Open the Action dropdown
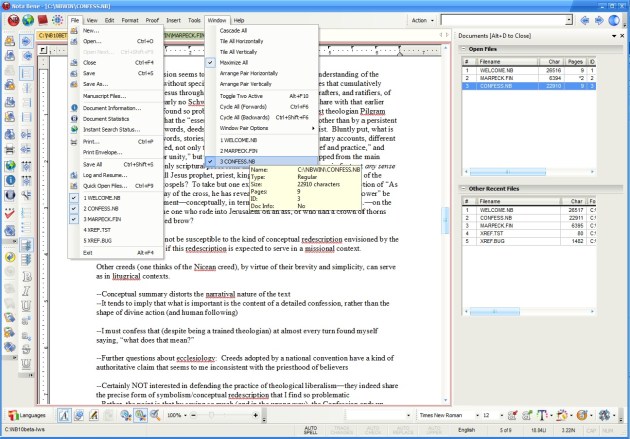630x439 pixels. click(x=422, y=20)
